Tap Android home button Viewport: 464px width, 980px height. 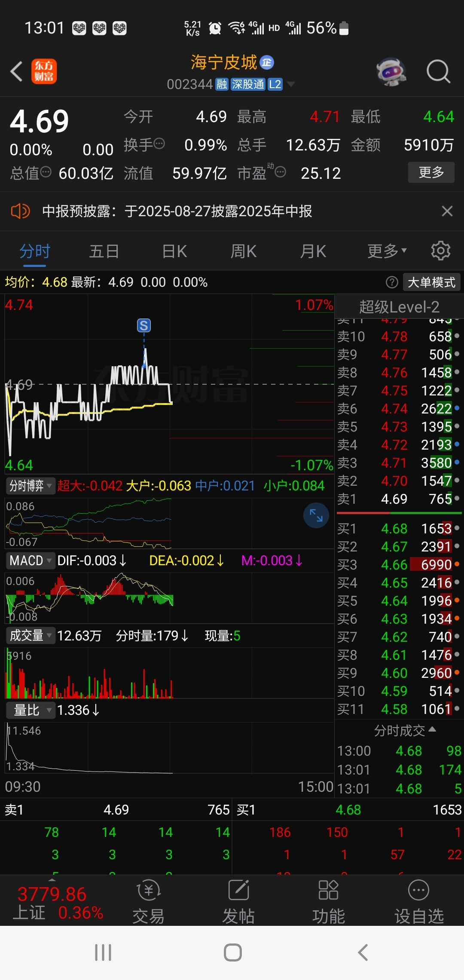coord(232,952)
